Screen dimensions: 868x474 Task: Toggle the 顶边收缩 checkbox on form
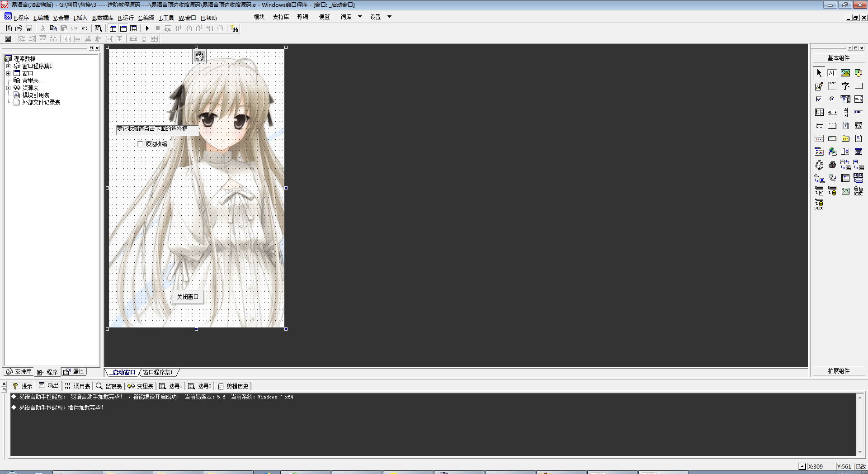[140, 144]
